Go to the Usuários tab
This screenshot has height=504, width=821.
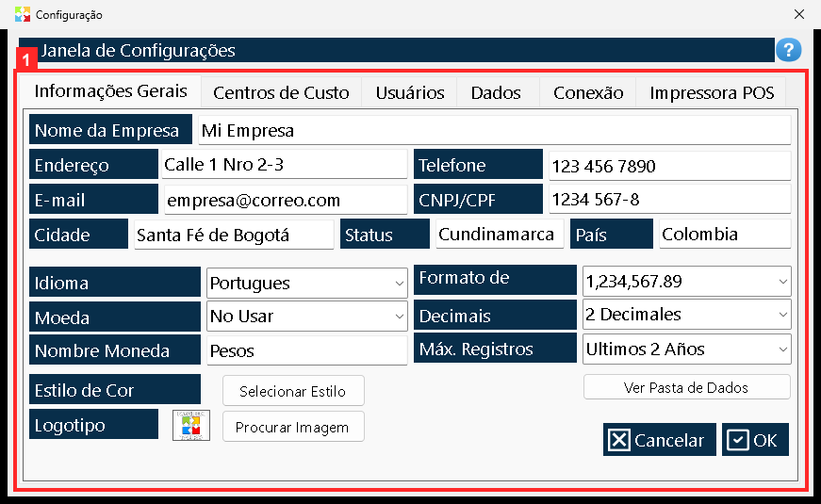[410, 92]
